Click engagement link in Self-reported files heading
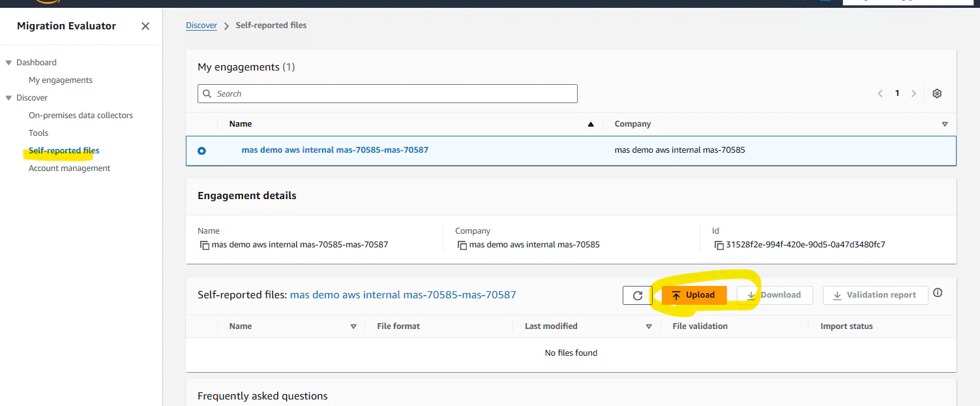Screen dimensions: 980x406 [x=403, y=295]
